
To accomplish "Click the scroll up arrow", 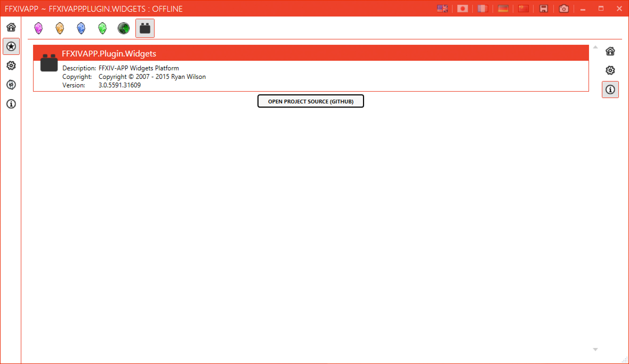I will point(595,47).
